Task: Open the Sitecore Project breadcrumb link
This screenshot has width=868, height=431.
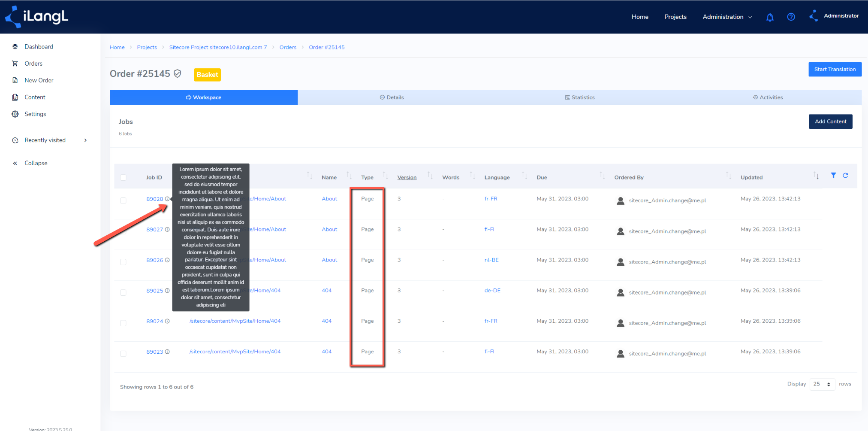Action: tap(218, 47)
